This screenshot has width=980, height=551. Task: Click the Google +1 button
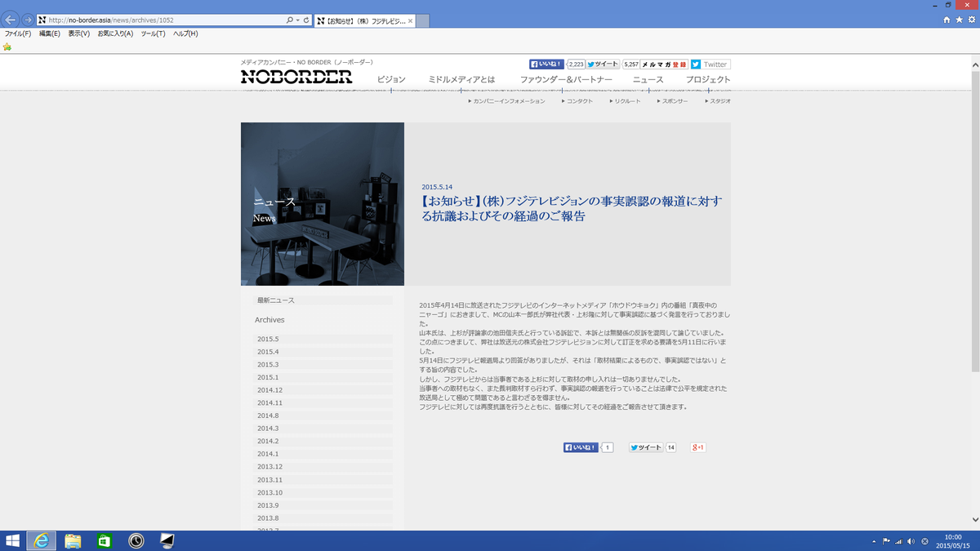[698, 447]
